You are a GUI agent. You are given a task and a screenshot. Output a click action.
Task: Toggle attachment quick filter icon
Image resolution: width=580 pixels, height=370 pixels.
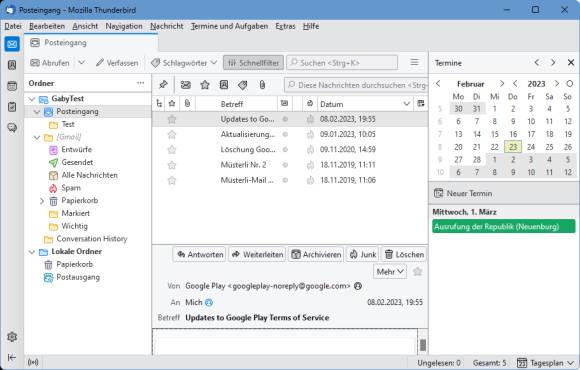[x=262, y=85]
